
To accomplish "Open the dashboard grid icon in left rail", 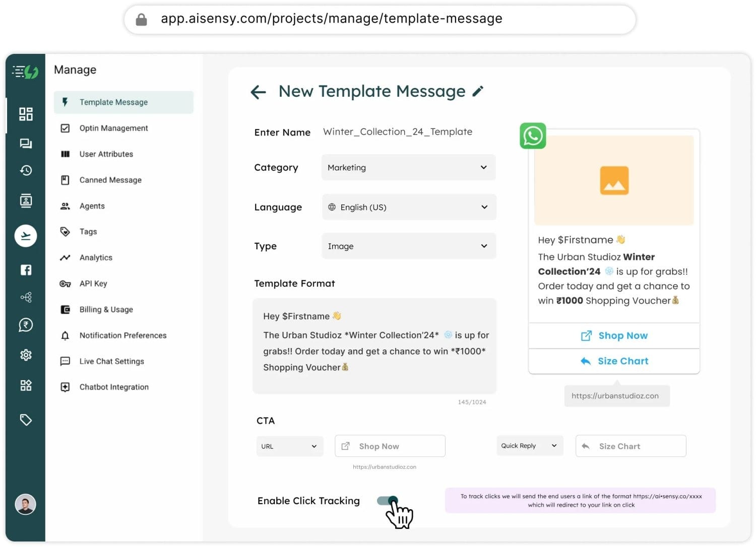I will coord(26,114).
